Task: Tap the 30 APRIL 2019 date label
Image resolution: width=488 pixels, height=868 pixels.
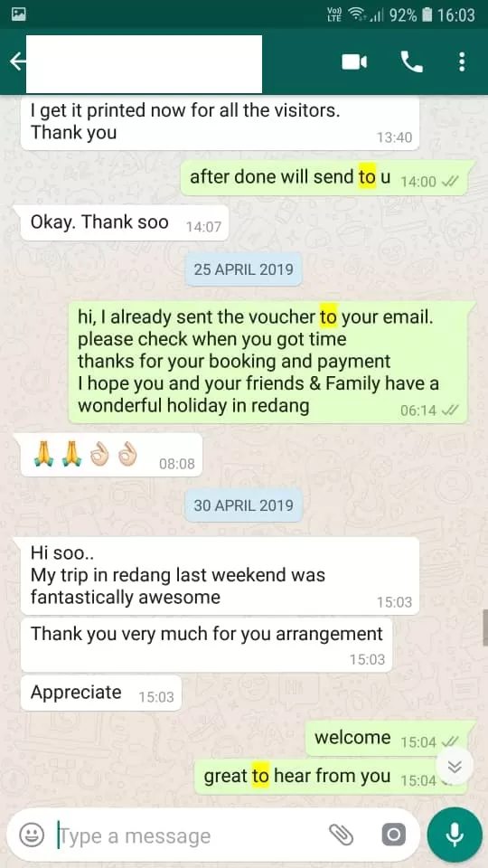Action: tap(243, 505)
